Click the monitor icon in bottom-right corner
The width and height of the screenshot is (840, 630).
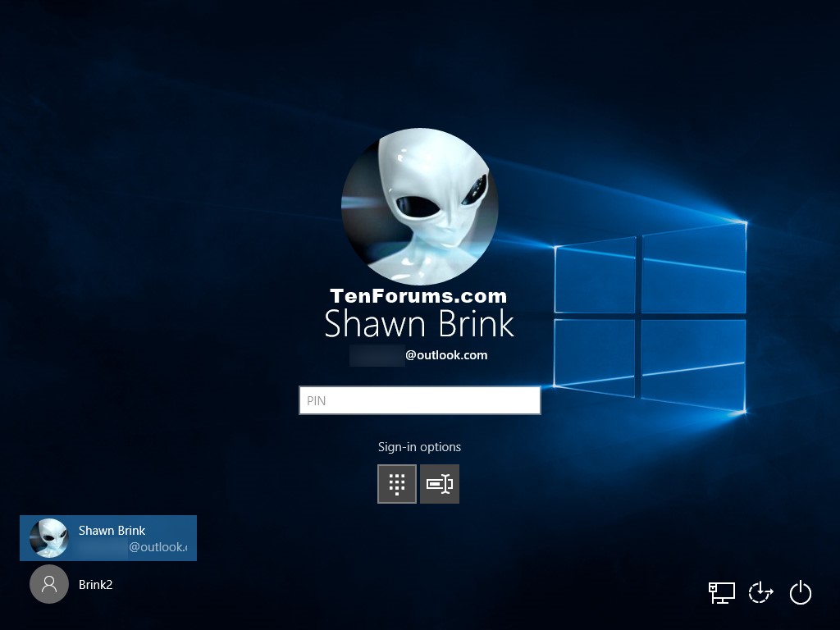pos(723,592)
